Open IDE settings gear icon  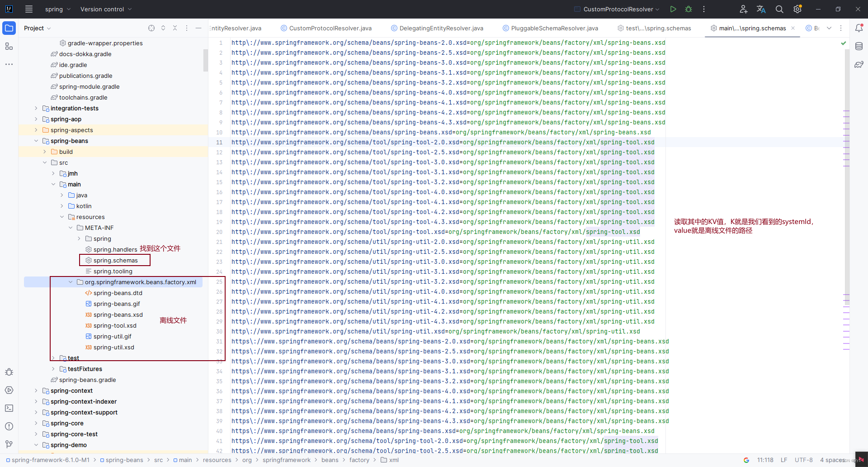797,9
